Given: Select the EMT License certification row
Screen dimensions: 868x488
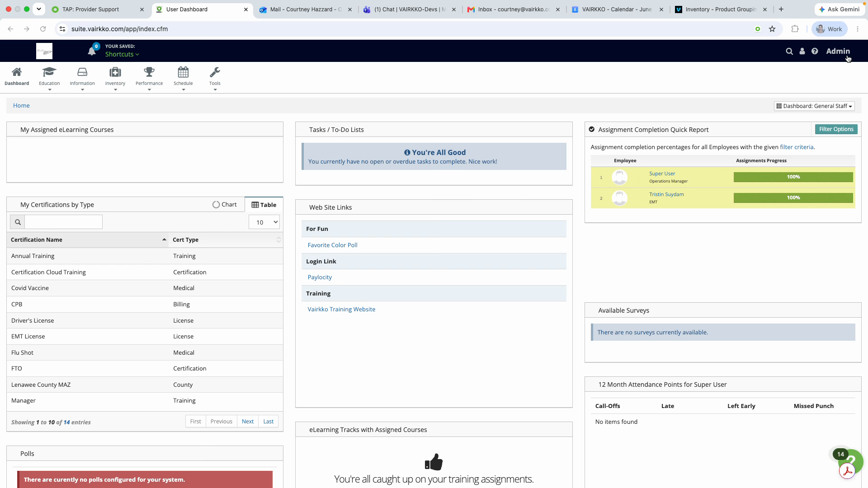Looking at the screenshot, I should click(x=145, y=337).
